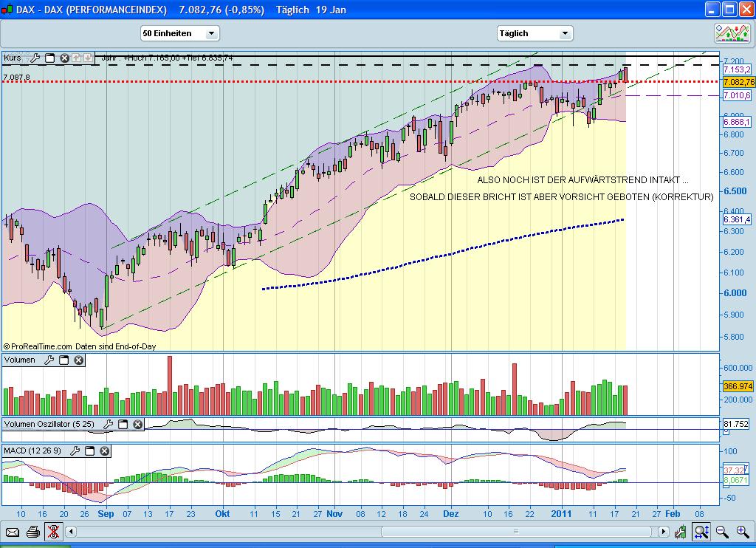Open MACD (12 26 9) settings wrench

(76, 451)
